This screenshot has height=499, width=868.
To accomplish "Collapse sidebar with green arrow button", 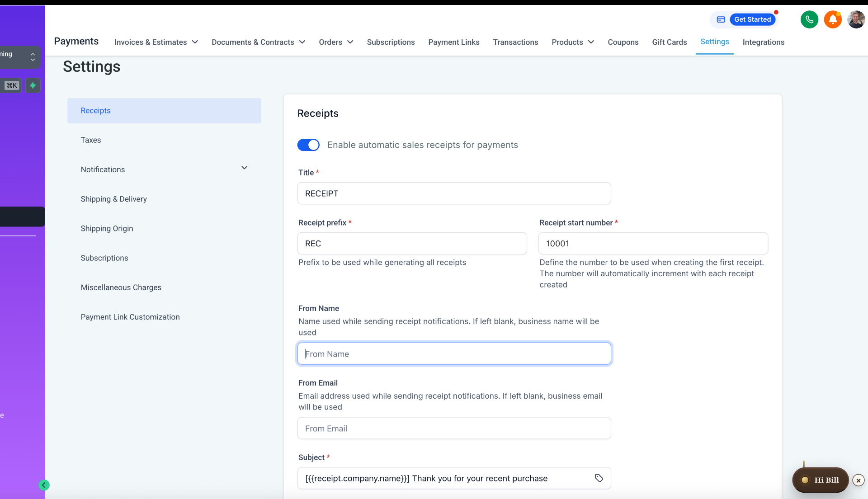I will tap(44, 485).
